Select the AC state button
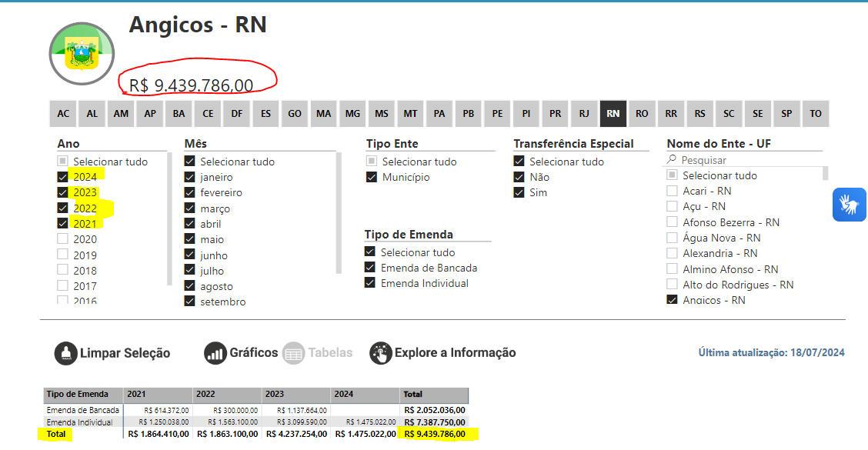 pyautogui.click(x=63, y=114)
